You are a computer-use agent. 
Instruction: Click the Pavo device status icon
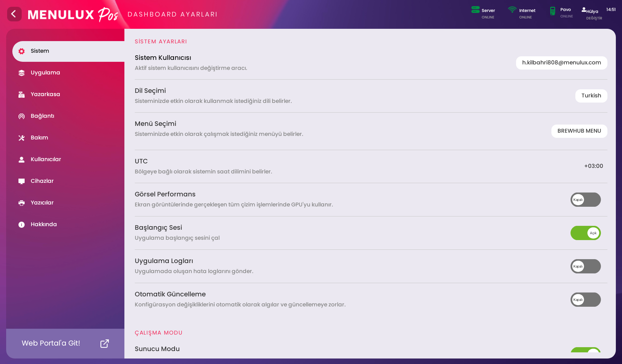[x=553, y=11]
